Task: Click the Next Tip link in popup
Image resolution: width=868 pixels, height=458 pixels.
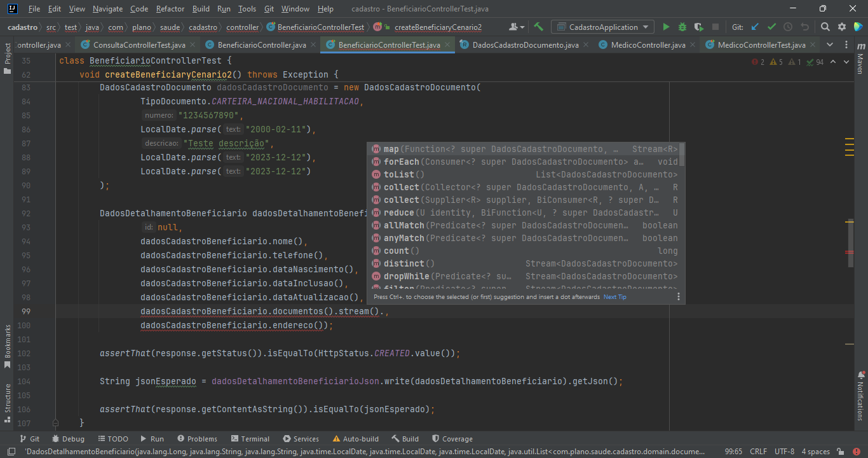Action: [615, 297]
